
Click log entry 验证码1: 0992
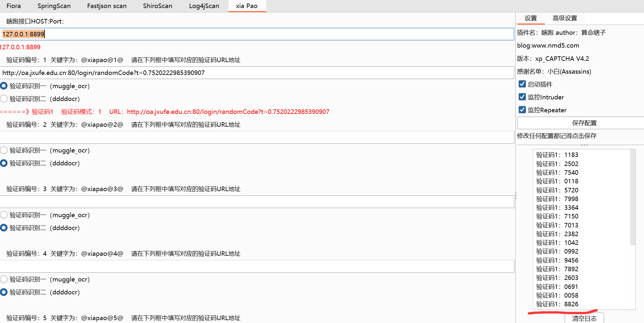[557, 251]
